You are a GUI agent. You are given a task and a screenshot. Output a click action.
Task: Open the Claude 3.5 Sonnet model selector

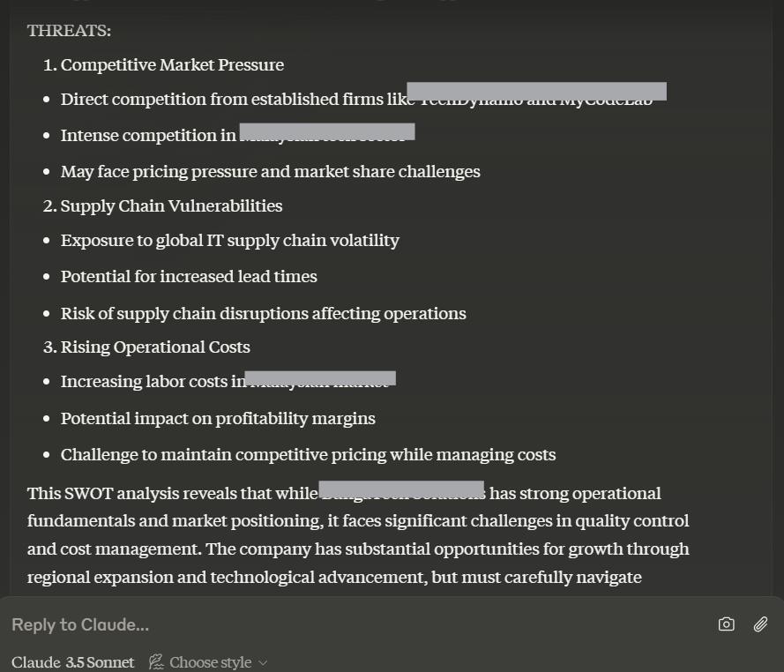pos(72,662)
